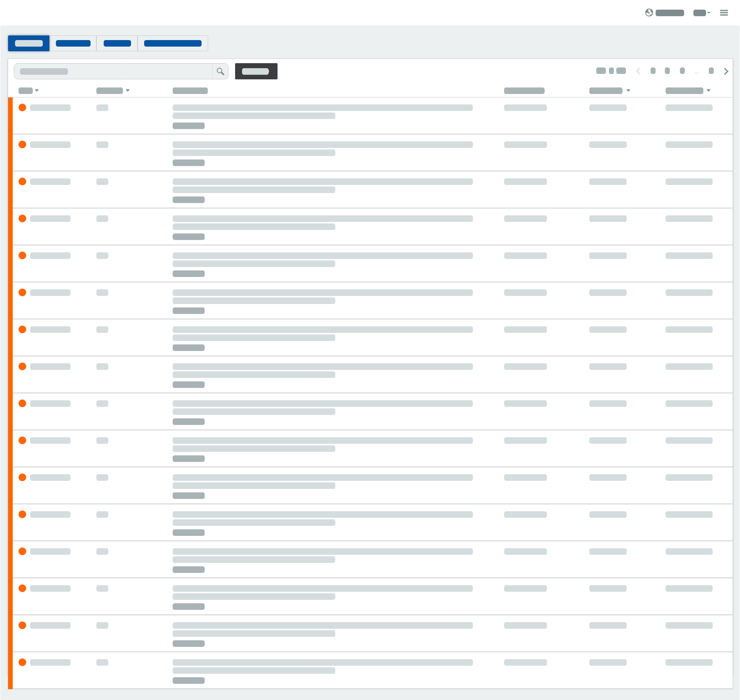Open the hamburger menu at top right
Screen dimensions: 740x700
click(x=724, y=13)
